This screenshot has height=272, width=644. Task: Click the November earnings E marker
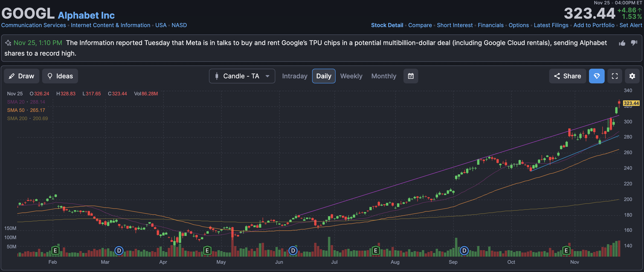[x=566, y=250]
